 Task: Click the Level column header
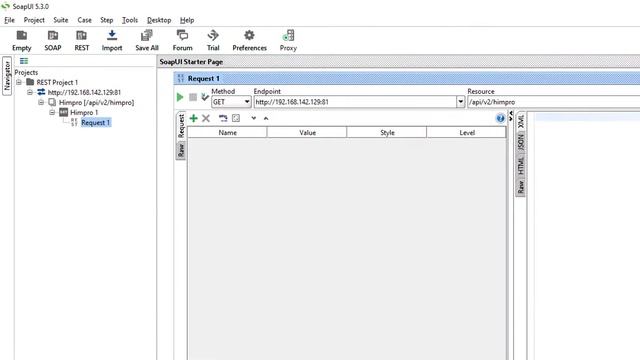pos(467,133)
